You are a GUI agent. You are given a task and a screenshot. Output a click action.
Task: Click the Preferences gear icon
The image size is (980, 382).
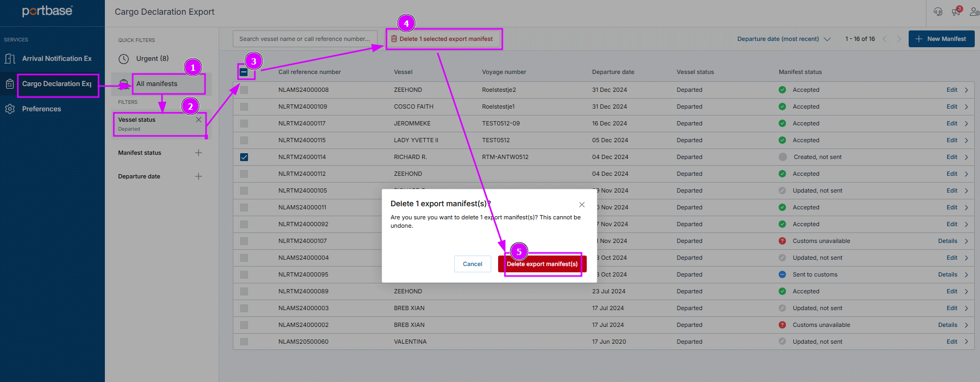(x=10, y=109)
